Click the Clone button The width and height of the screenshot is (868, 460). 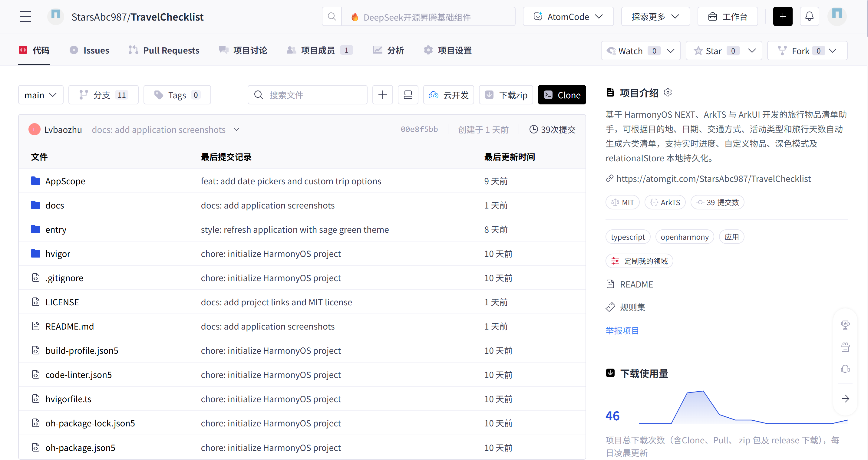[562, 95]
